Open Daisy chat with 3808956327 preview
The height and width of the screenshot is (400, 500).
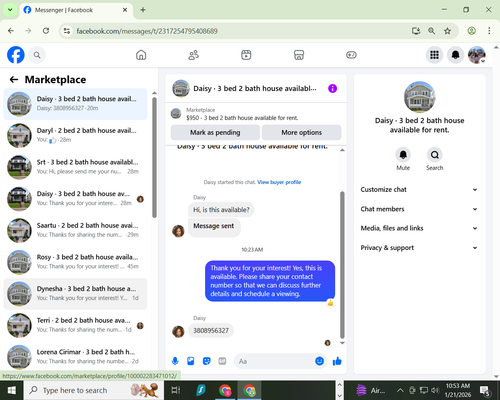pyautogui.click(x=75, y=104)
